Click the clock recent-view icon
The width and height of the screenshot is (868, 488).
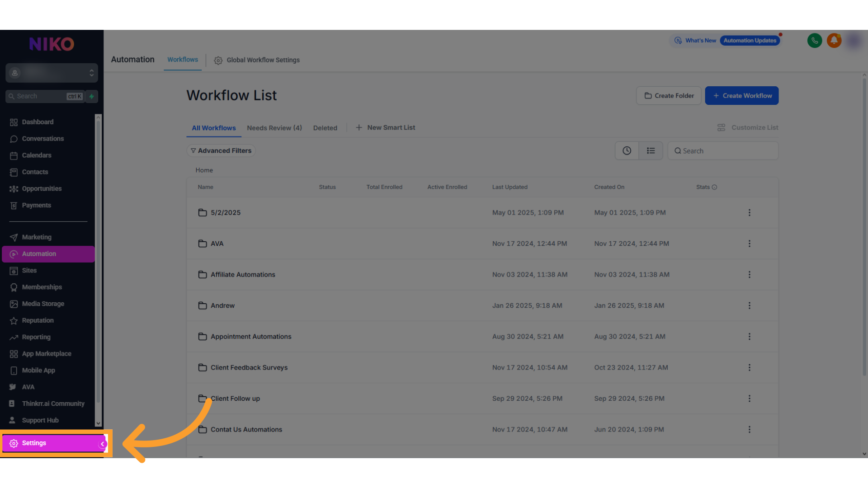pos(627,151)
